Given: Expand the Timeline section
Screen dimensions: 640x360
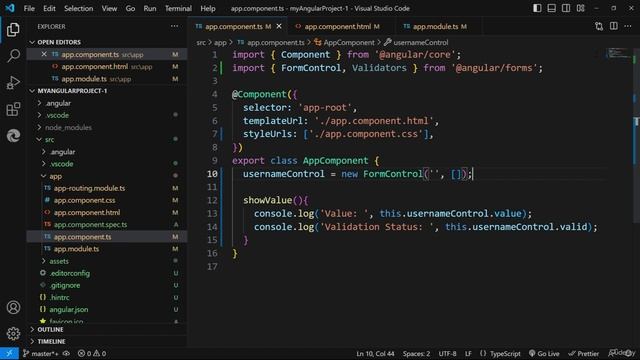Looking at the screenshot, I should coord(51,341).
